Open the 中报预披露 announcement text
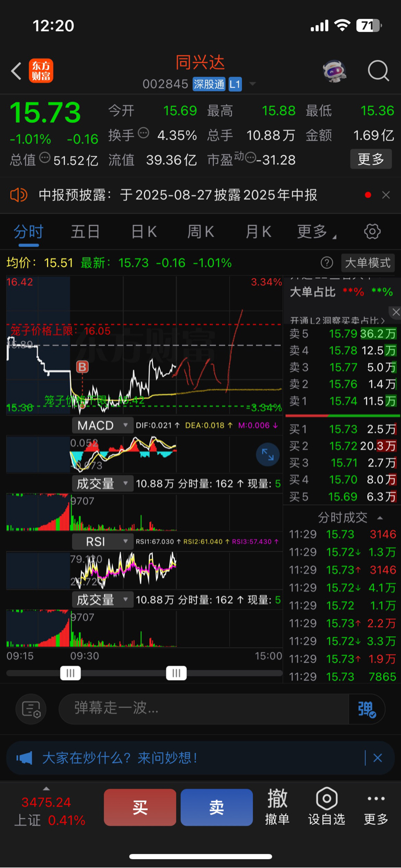 [x=178, y=195]
